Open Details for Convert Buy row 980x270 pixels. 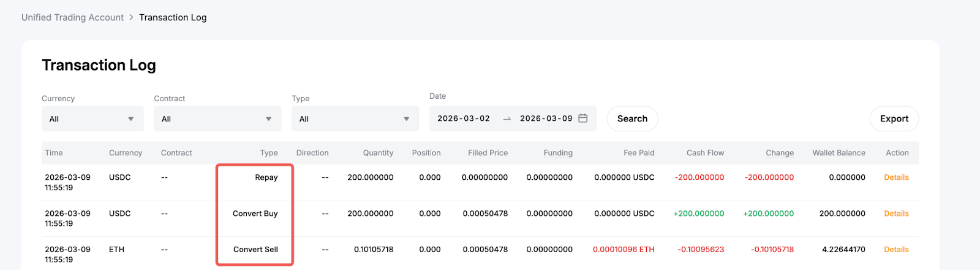pyautogui.click(x=896, y=214)
